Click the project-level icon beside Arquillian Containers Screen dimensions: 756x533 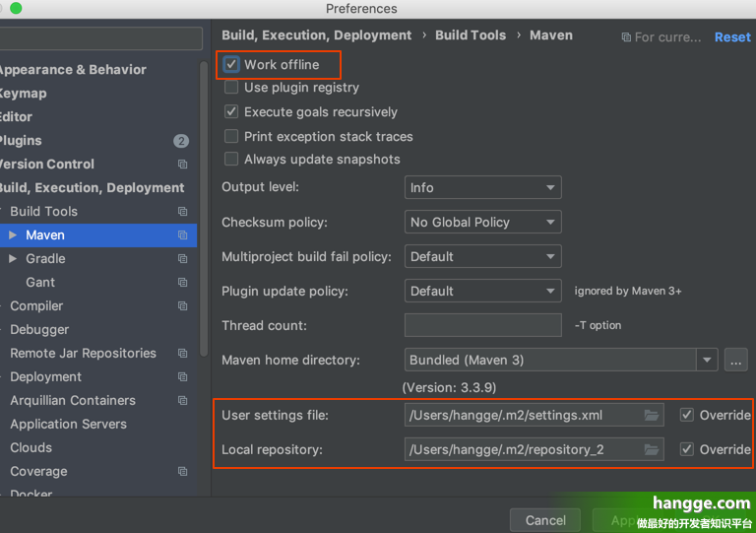click(182, 400)
